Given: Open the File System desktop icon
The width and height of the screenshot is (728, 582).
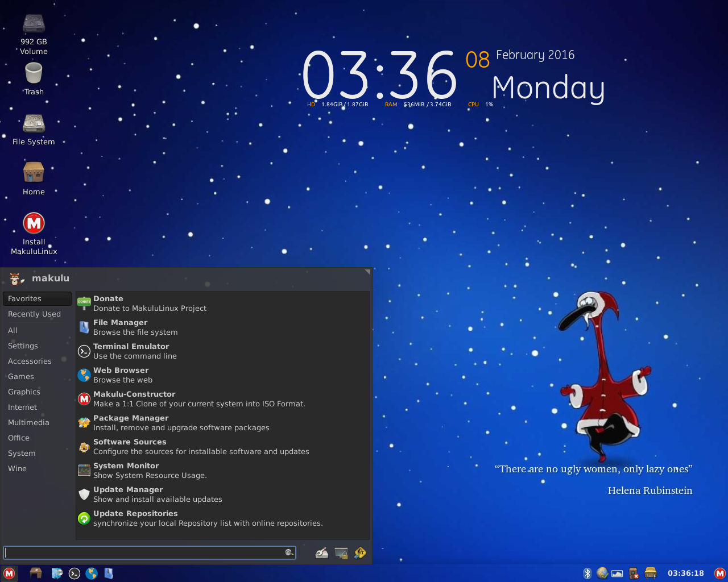Looking at the screenshot, I should click(34, 130).
